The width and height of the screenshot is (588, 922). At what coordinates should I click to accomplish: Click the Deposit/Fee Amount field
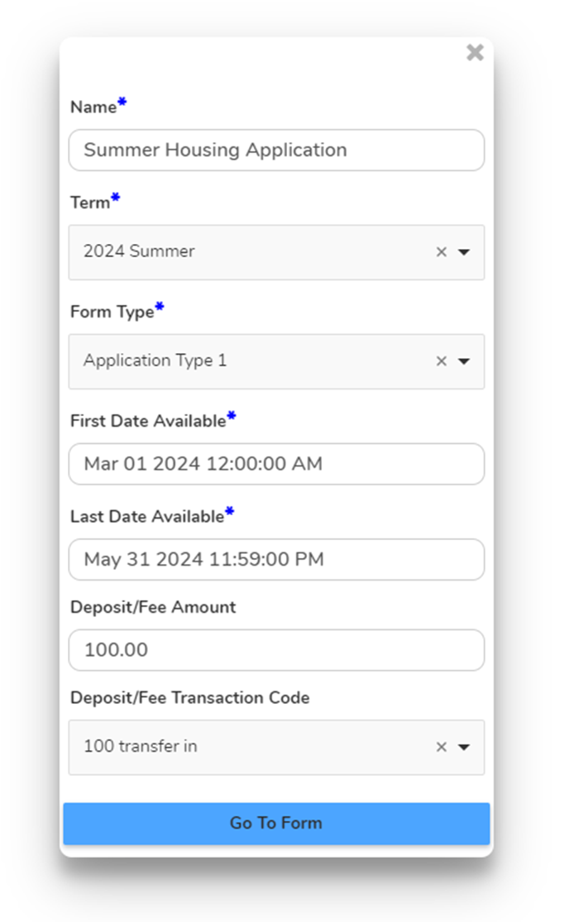pyautogui.click(x=276, y=650)
